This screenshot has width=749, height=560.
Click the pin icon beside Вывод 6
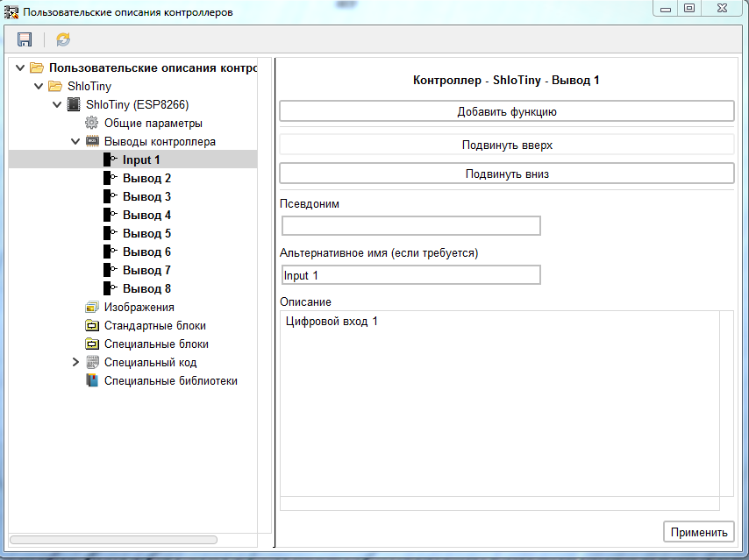(111, 252)
